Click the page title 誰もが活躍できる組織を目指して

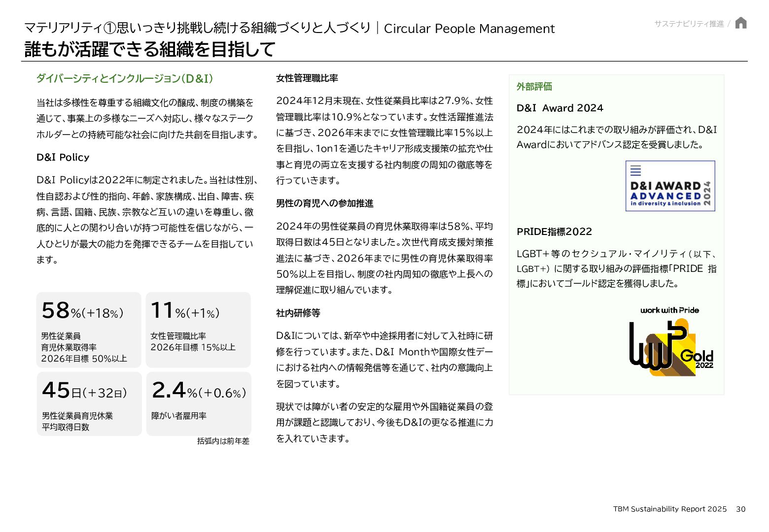[x=150, y=49]
